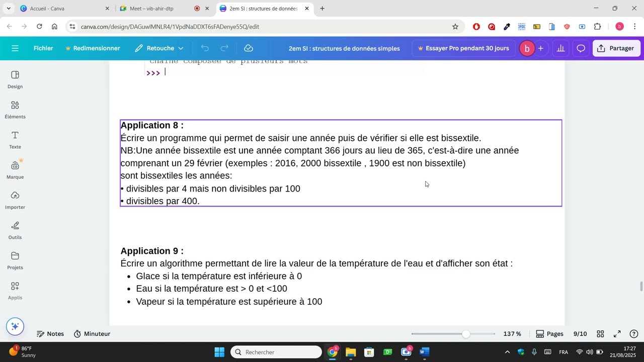The image size is (644, 362).
Task: Click the line Vapeur si la température
Action: tap(229, 302)
